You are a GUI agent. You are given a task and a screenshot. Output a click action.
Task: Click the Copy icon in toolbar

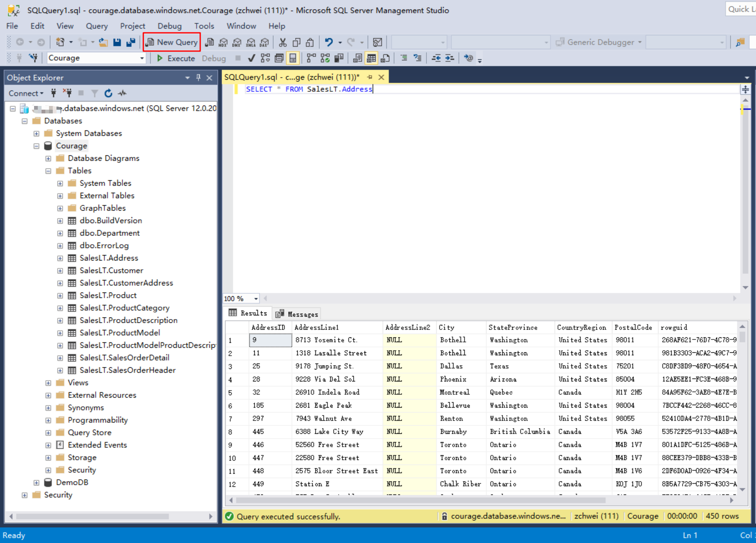[x=297, y=42]
